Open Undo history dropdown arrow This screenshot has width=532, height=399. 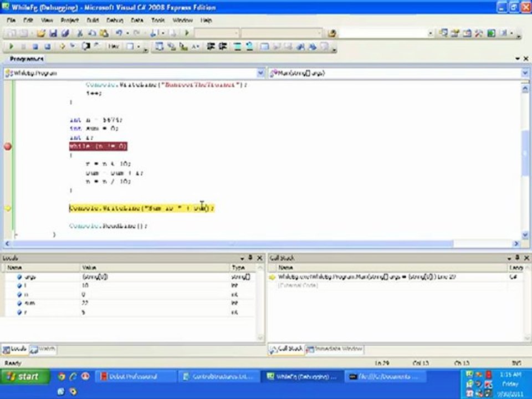pyautogui.click(x=127, y=33)
